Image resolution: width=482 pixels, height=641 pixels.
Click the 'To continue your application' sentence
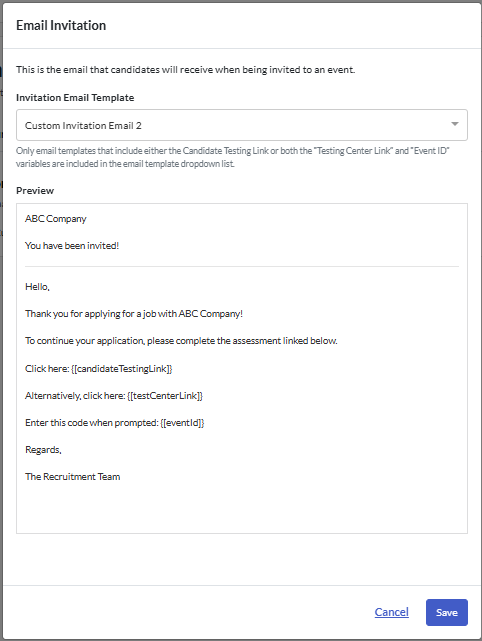(x=181, y=341)
